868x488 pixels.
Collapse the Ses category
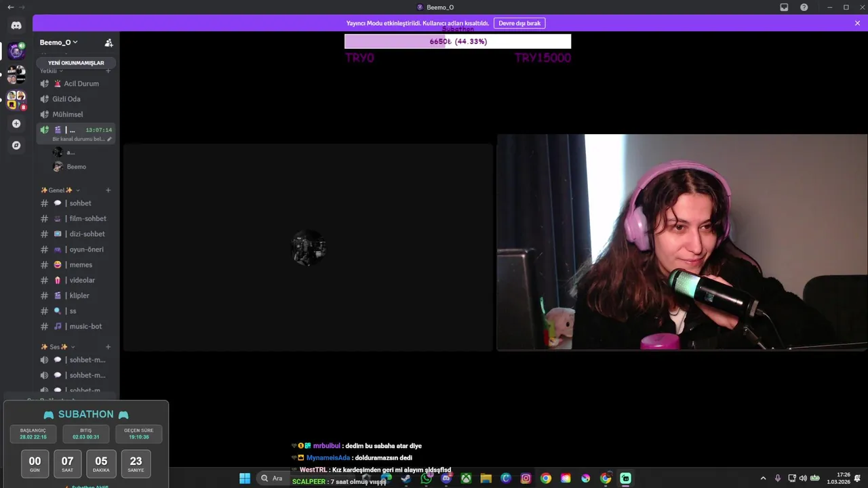pos(58,347)
